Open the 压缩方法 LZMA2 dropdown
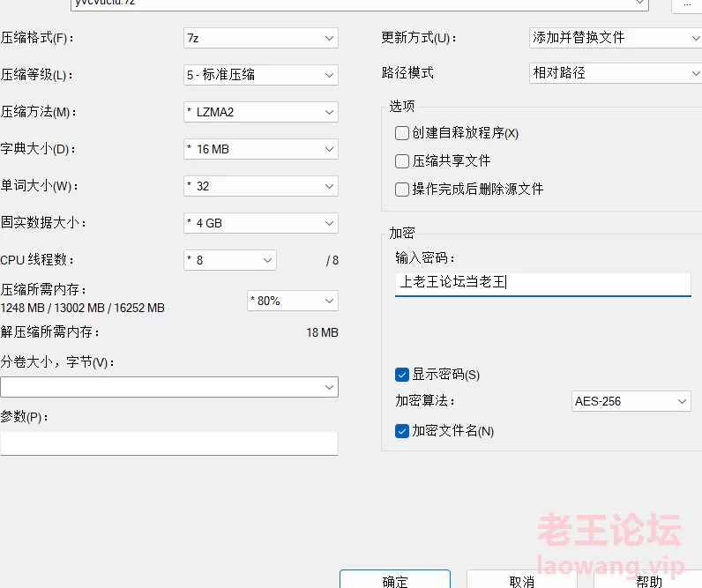Viewport: 702px width, 588px height. click(x=260, y=112)
